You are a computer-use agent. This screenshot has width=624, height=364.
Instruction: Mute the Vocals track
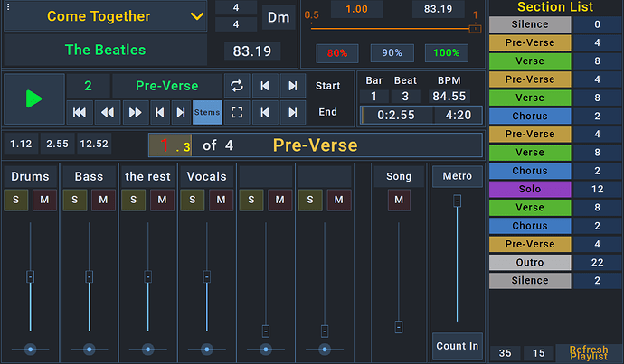[221, 200]
